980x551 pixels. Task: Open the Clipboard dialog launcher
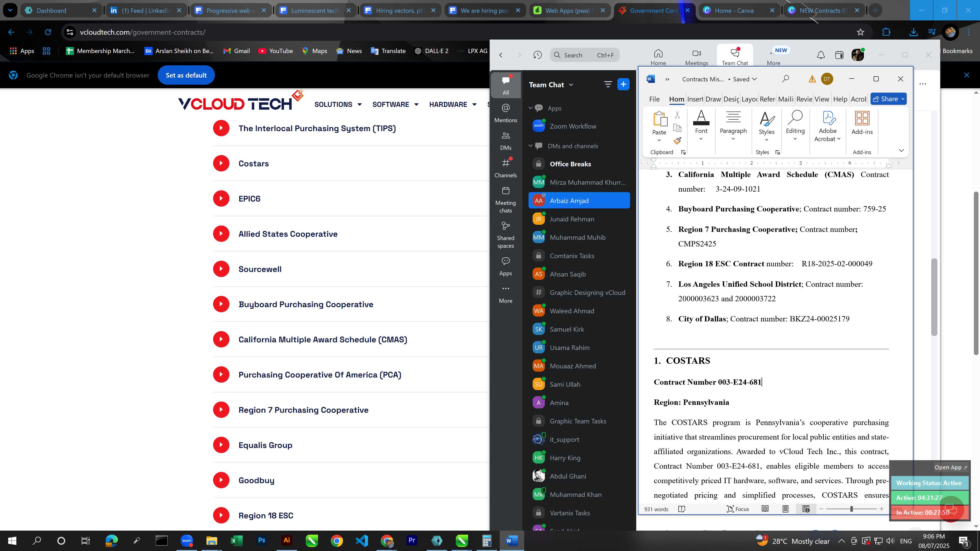click(x=683, y=152)
